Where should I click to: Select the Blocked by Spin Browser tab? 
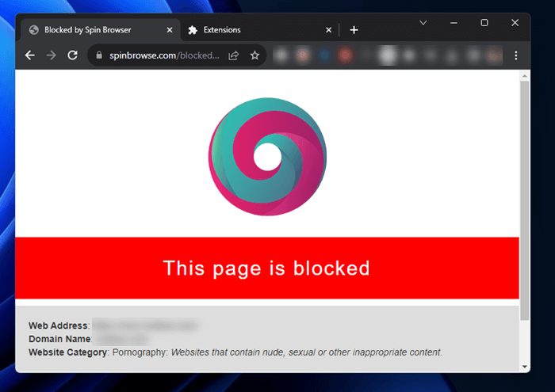pyautogui.click(x=91, y=30)
